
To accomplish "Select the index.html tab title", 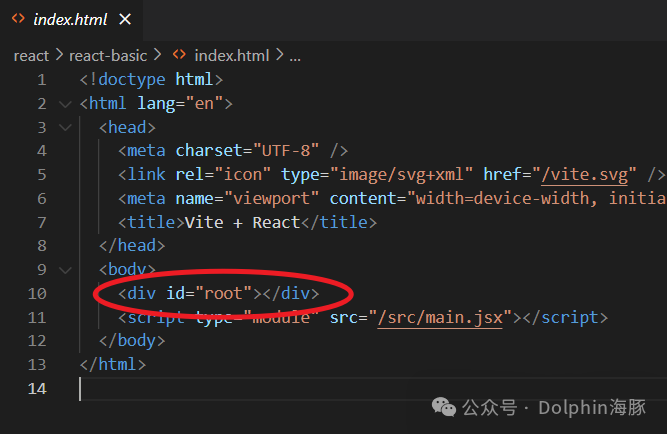I will pos(70,20).
